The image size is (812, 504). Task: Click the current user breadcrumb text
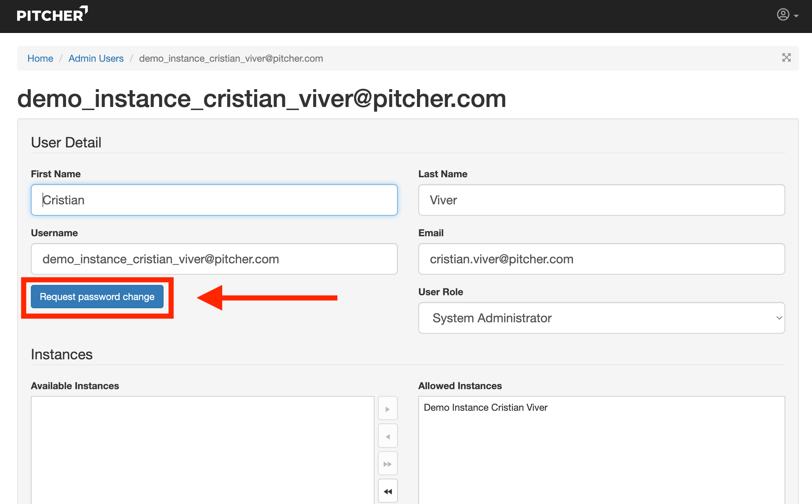(231, 58)
